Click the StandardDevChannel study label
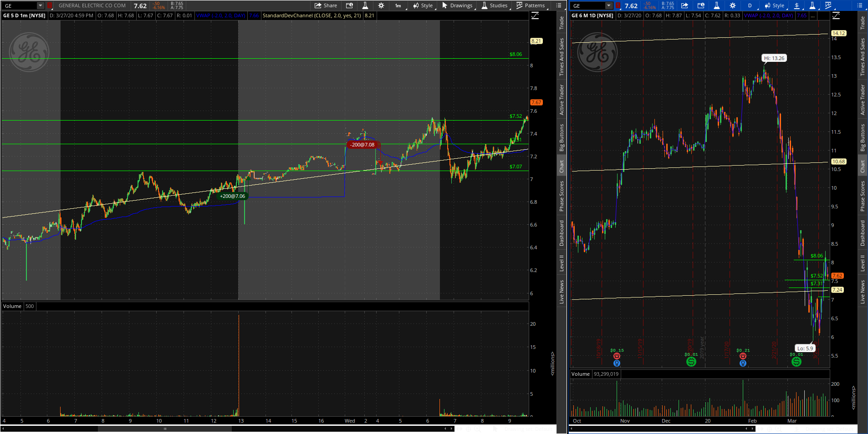The width and height of the screenshot is (868, 434). [312, 15]
